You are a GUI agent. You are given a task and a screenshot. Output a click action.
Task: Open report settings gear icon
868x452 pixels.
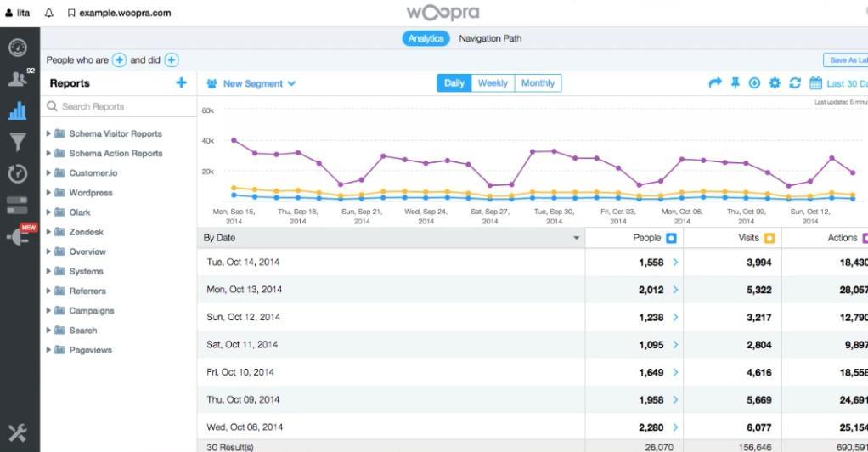tap(775, 83)
